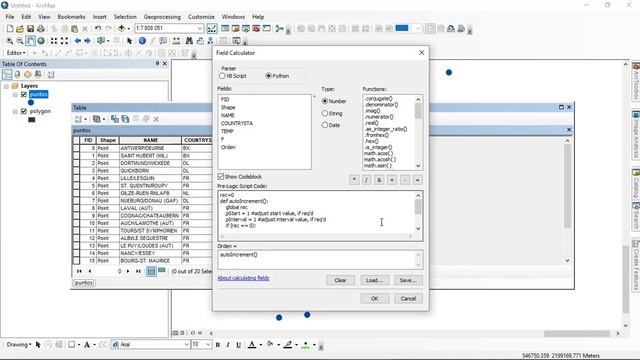The height and width of the screenshot is (360, 640).
Task: Select the Zoom Out tool
Action: (20, 41)
